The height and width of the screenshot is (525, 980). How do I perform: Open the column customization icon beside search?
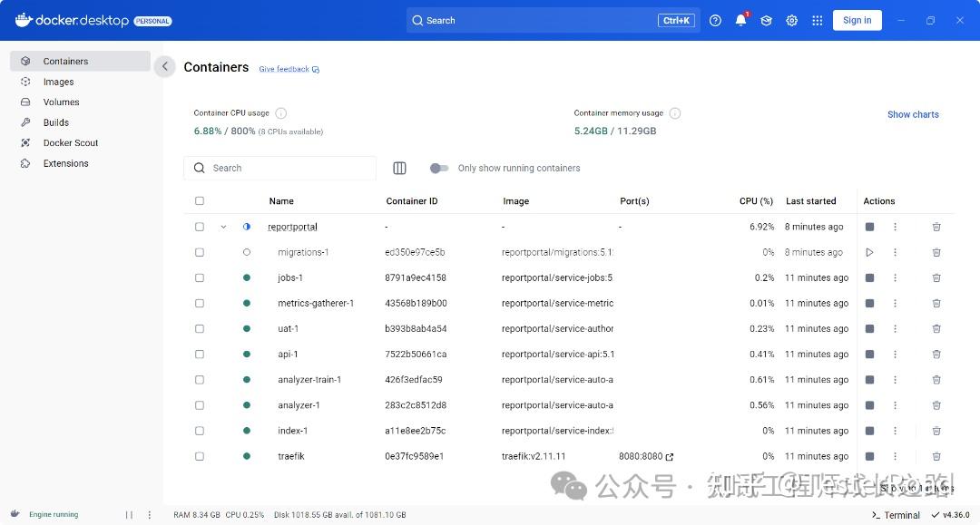(x=399, y=168)
